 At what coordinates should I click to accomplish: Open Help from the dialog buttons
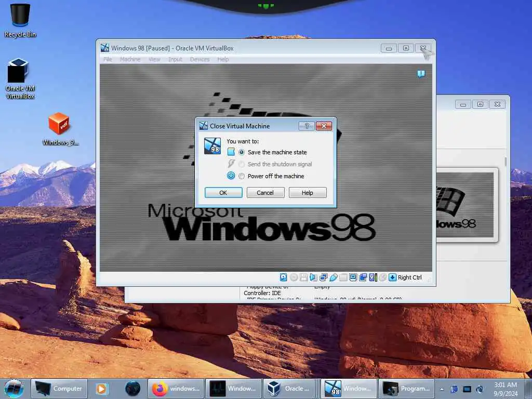pyautogui.click(x=308, y=193)
